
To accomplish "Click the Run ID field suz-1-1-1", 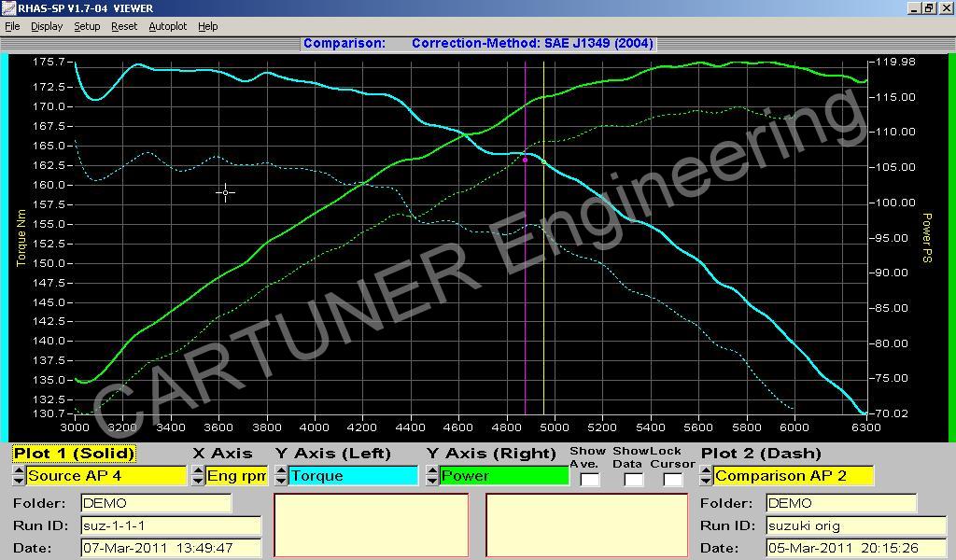I will coord(171,525).
